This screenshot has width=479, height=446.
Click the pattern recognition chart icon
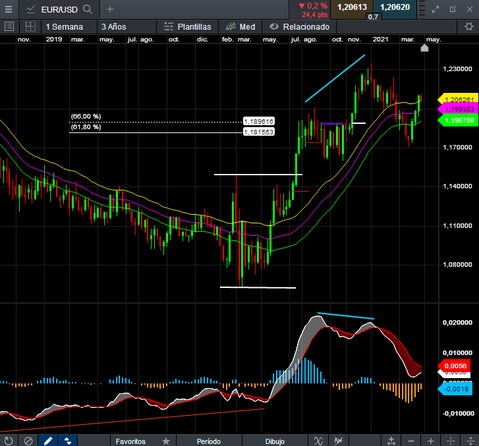pos(338,441)
